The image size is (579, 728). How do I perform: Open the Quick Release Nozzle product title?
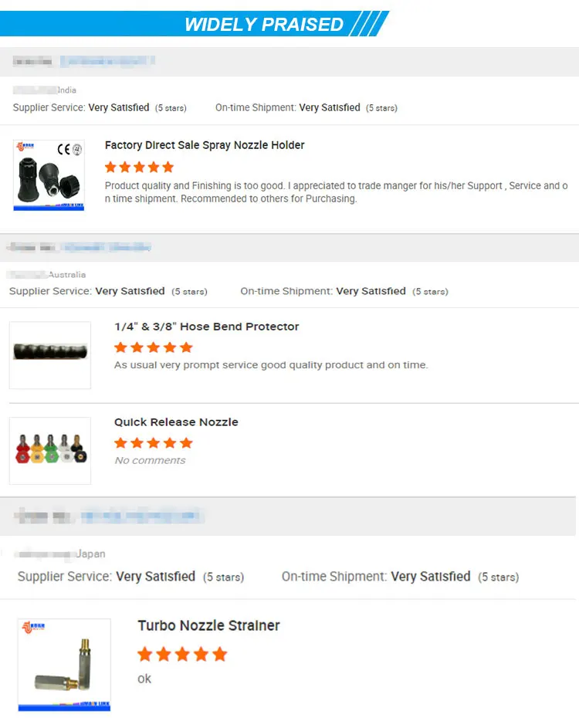click(x=176, y=422)
